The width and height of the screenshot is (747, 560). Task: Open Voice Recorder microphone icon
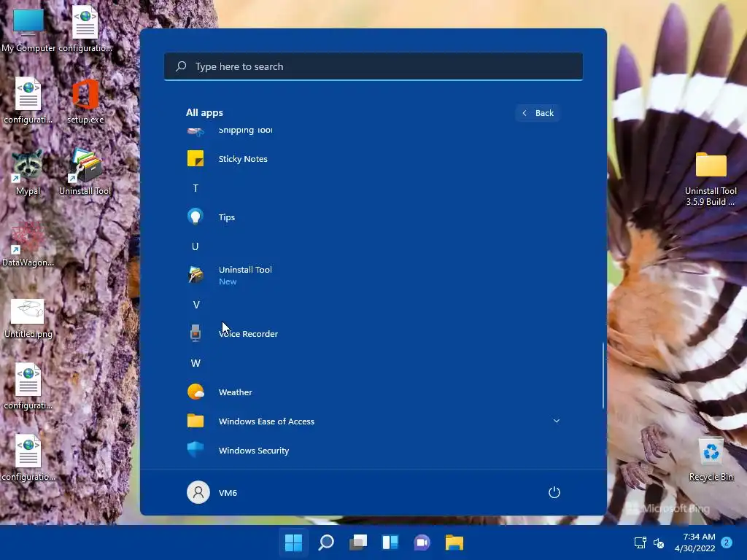(x=196, y=333)
